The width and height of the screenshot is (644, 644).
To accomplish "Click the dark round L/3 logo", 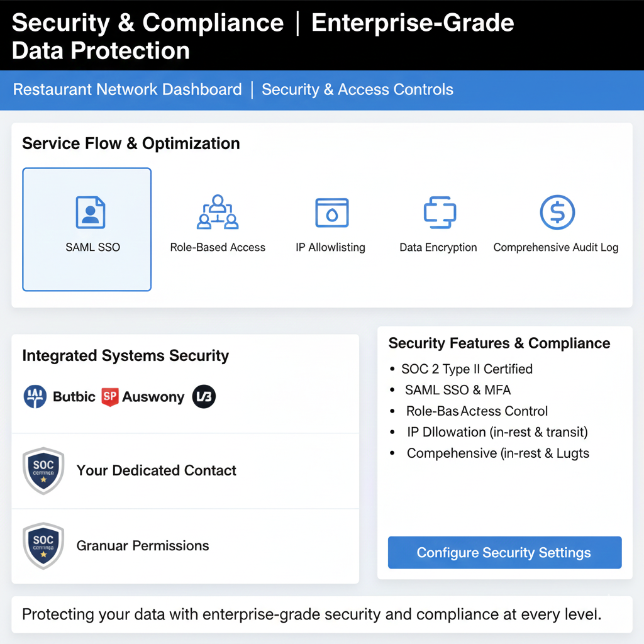I will click(204, 396).
